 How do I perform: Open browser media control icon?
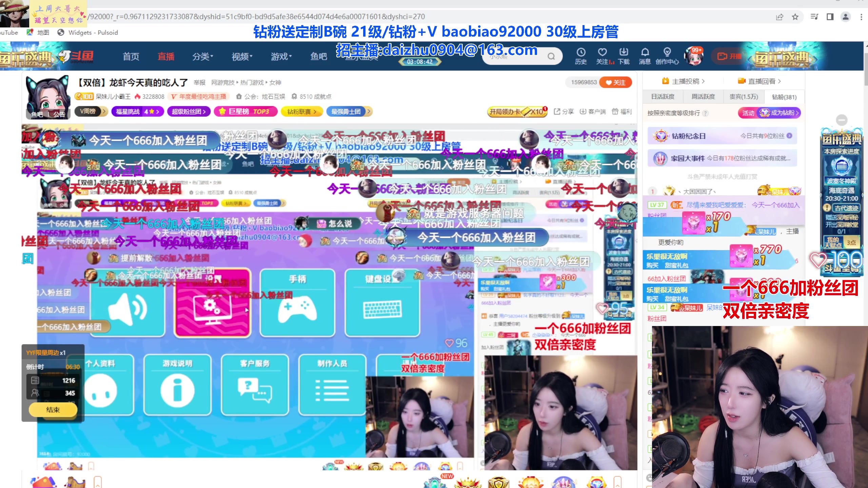[814, 17]
